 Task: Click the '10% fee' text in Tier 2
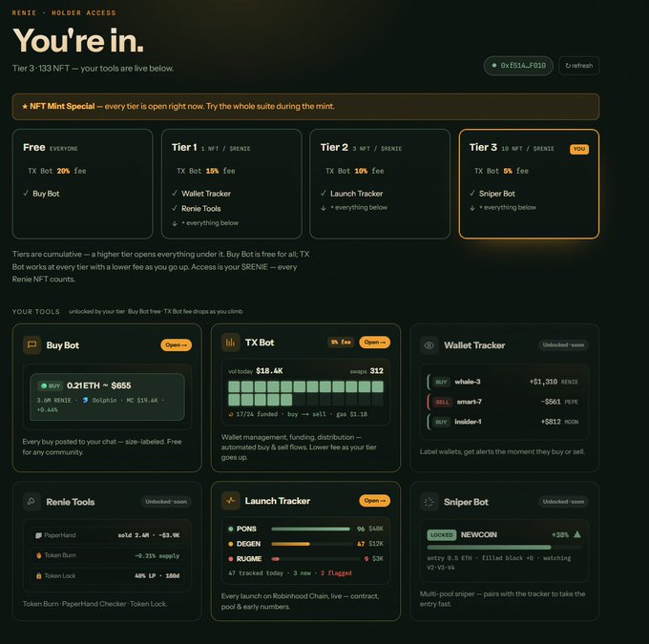369,171
